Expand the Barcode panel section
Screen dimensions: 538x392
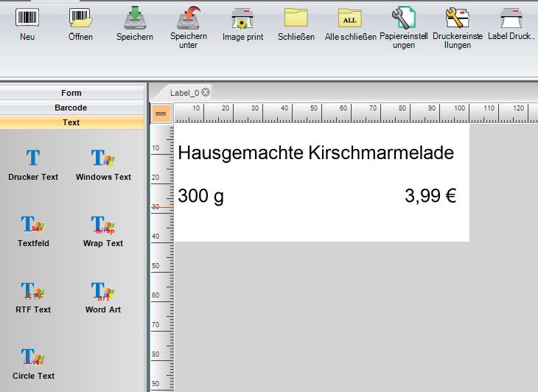click(71, 108)
